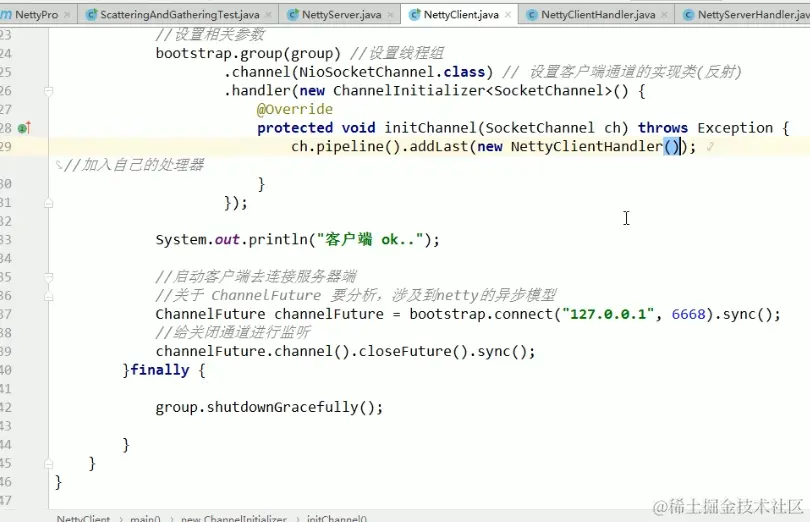This screenshot has width=810, height=522.
Task: Collapse the fold marker at the }); line
Action: (49, 203)
